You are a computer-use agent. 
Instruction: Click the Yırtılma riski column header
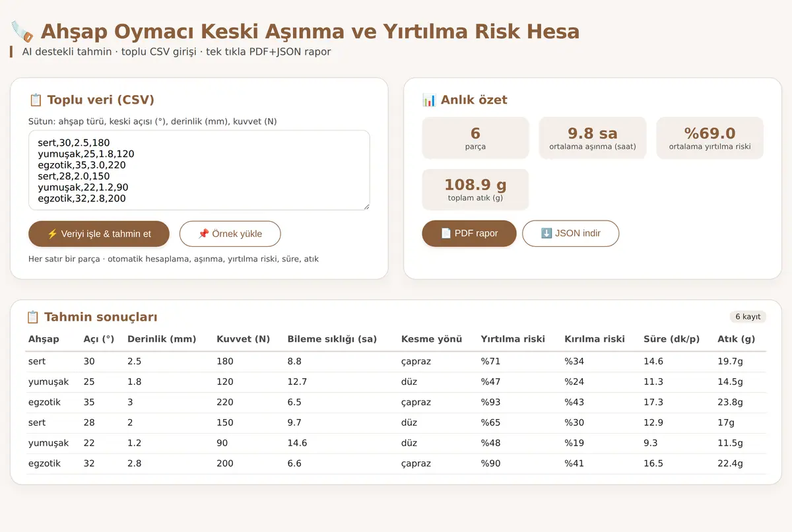pyautogui.click(x=513, y=339)
